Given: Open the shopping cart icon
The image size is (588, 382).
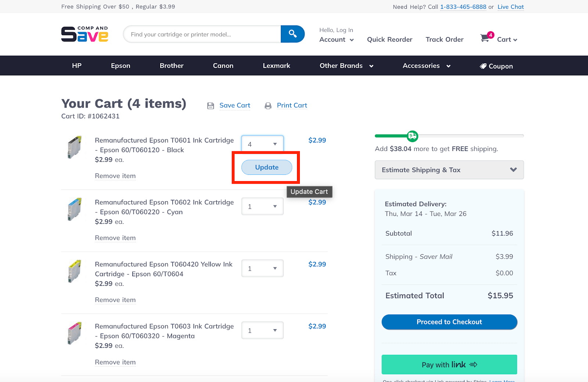Looking at the screenshot, I should pyautogui.click(x=485, y=38).
